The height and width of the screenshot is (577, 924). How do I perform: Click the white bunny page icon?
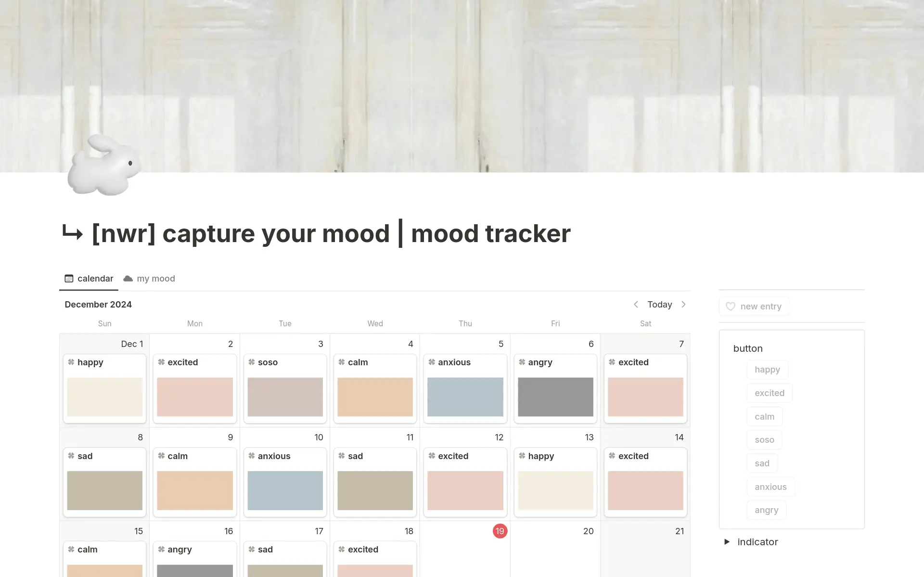tap(103, 166)
